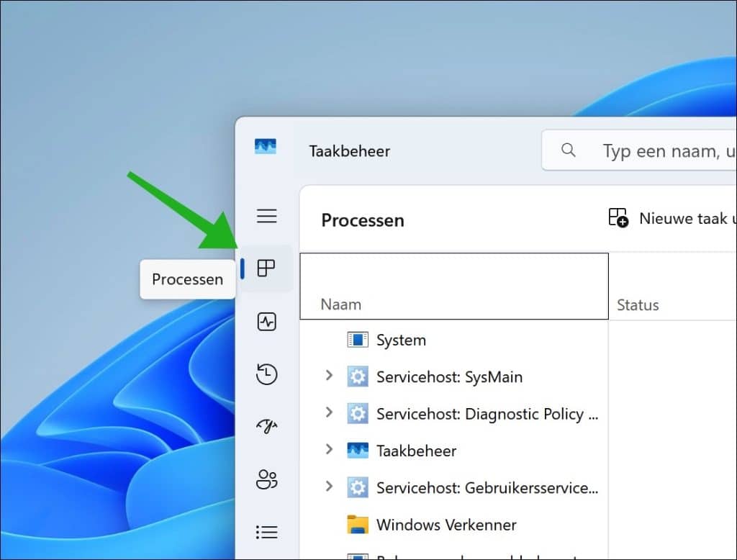Expand the Servicehost: SysMain process group
The image size is (737, 560).
click(329, 376)
